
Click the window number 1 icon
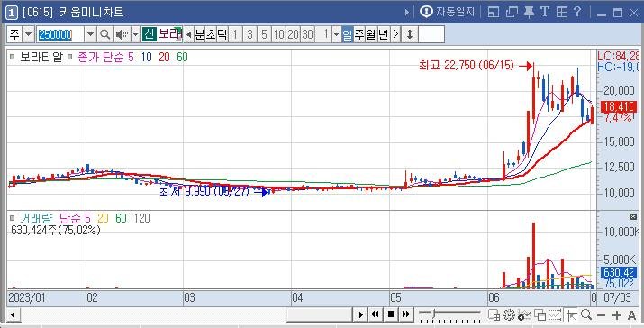(12, 13)
